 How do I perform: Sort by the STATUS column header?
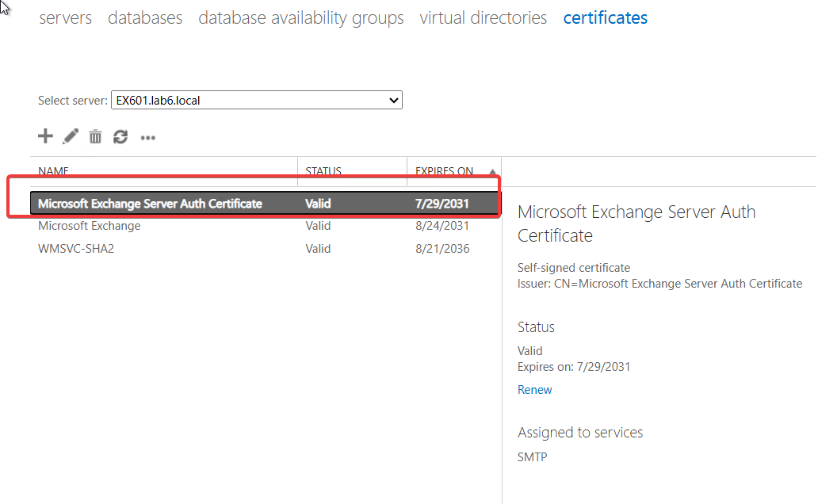coord(323,171)
